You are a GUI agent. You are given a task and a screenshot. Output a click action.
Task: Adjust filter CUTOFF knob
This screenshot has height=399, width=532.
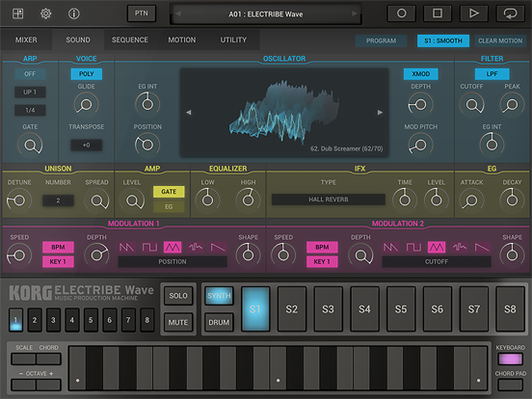point(471,104)
